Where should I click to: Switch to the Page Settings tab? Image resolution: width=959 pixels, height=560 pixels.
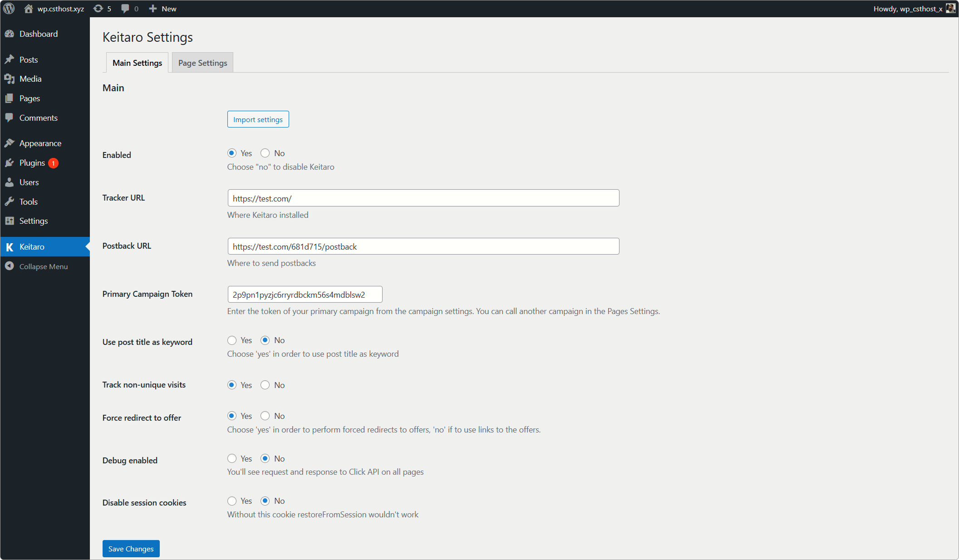[x=203, y=63]
